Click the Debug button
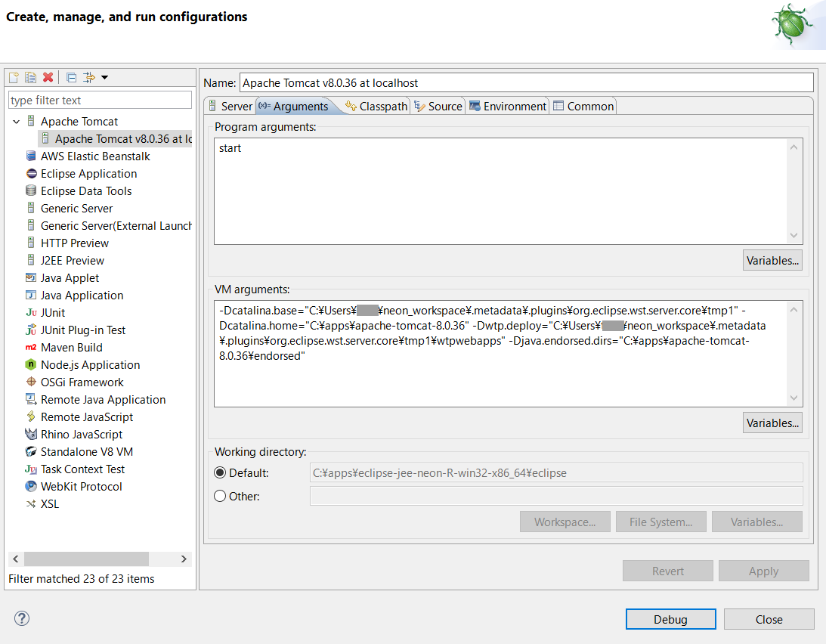 670,618
